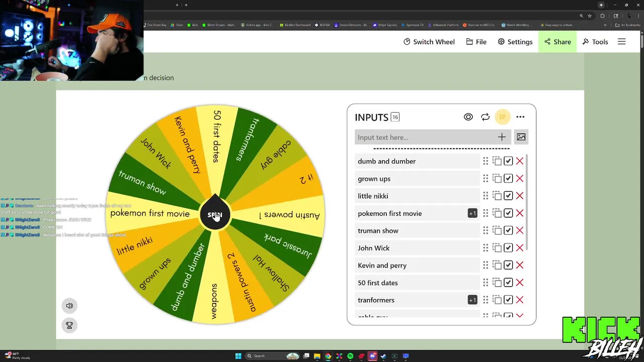Screen dimensions: 644x362
Task: Spin the wheel with center SPIN button
Action: [215, 215]
